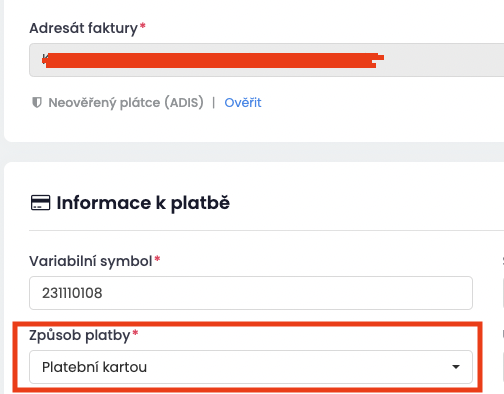Click the red redaction bar in the recipient field

[x=213, y=60]
